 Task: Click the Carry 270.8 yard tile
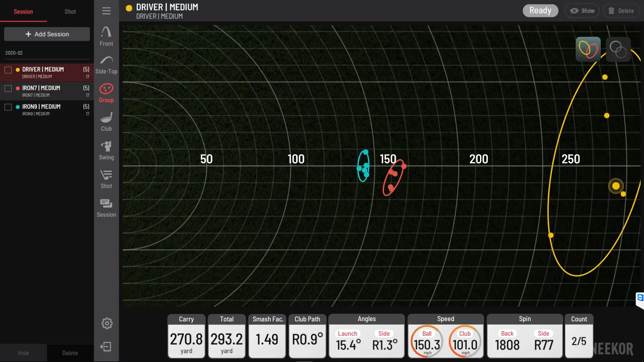click(x=186, y=336)
